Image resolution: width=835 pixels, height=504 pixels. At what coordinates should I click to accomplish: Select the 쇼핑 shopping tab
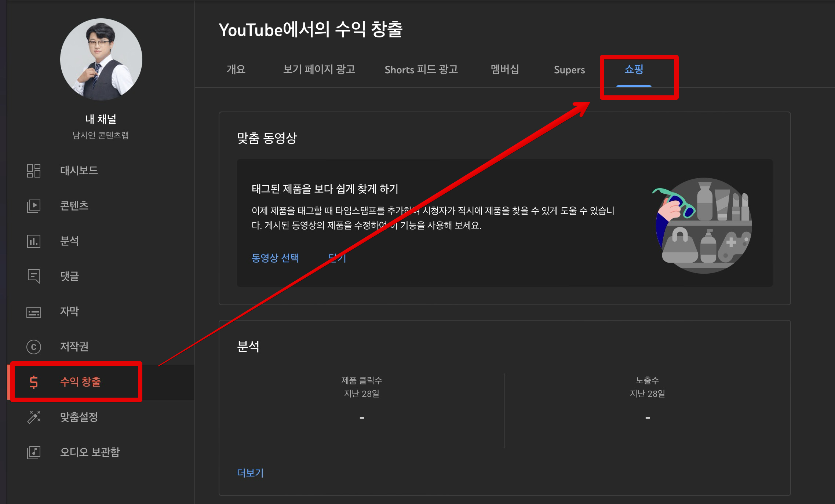tap(634, 69)
